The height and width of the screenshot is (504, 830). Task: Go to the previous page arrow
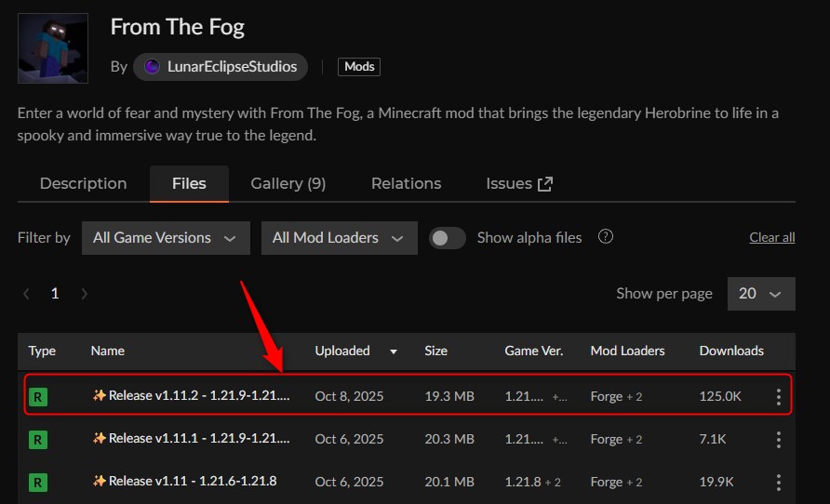click(x=26, y=294)
